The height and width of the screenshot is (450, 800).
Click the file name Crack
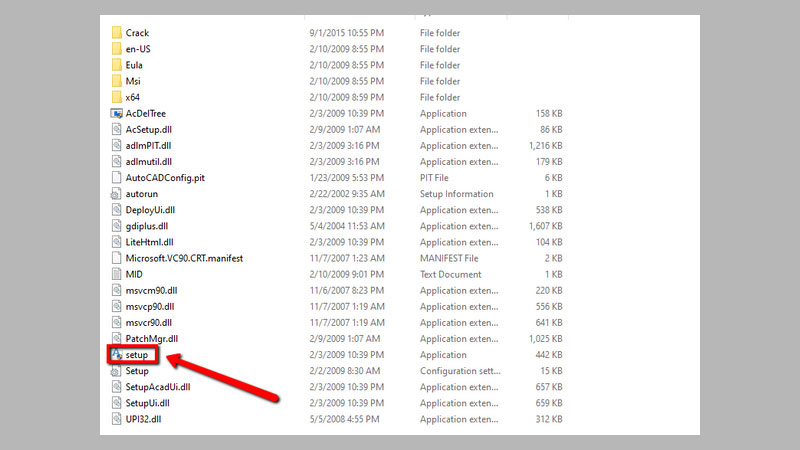tap(137, 33)
